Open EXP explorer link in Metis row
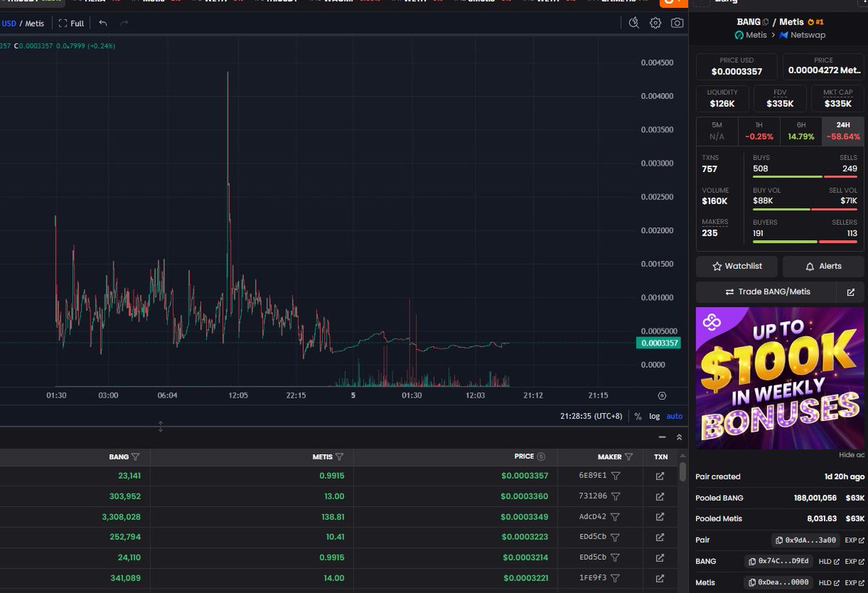The width and height of the screenshot is (868, 593). (x=854, y=582)
